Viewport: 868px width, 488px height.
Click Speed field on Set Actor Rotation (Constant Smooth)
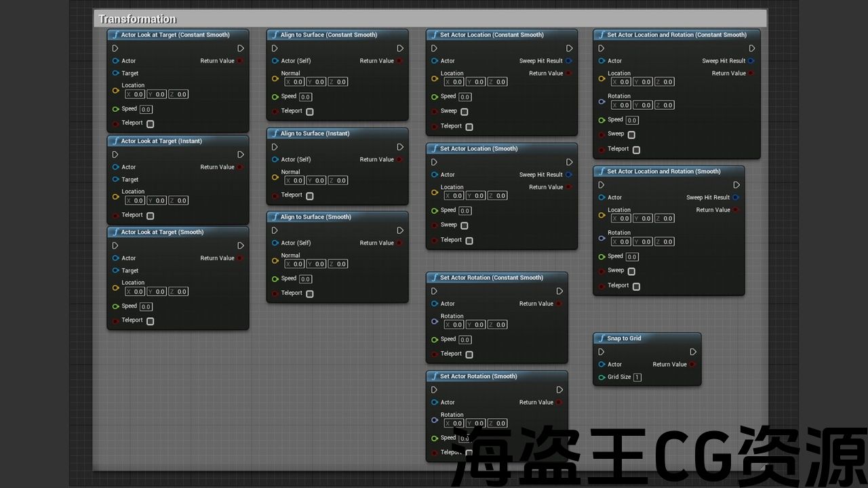[465, 340]
